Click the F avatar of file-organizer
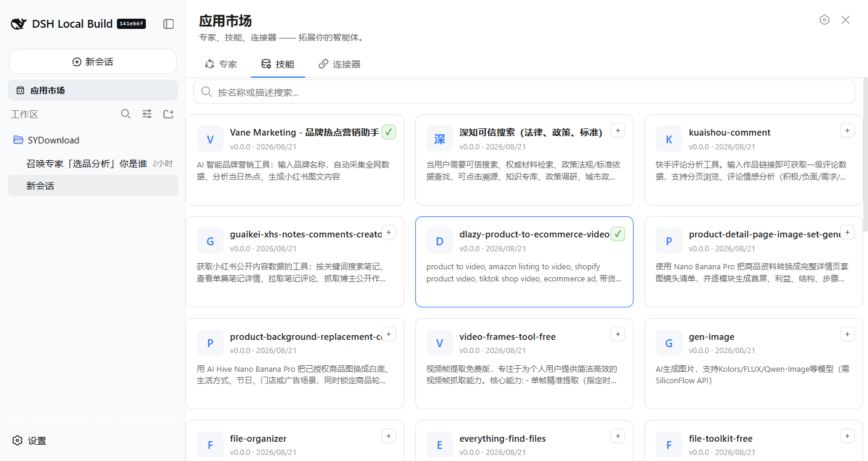Image resolution: width=868 pixels, height=461 pixels. 210,445
